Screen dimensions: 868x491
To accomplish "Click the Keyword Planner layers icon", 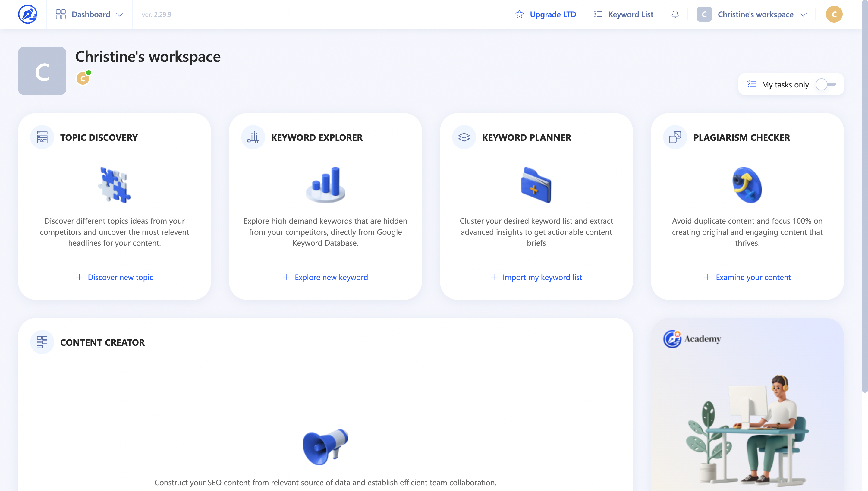I will [x=464, y=137].
